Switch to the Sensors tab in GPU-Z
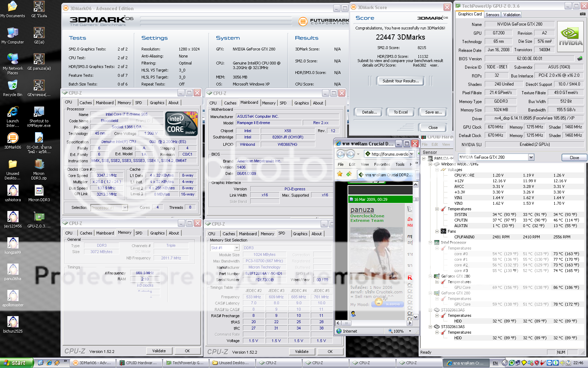The width and height of the screenshot is (588, 368). pyautogui.click(x=492, y=14)
